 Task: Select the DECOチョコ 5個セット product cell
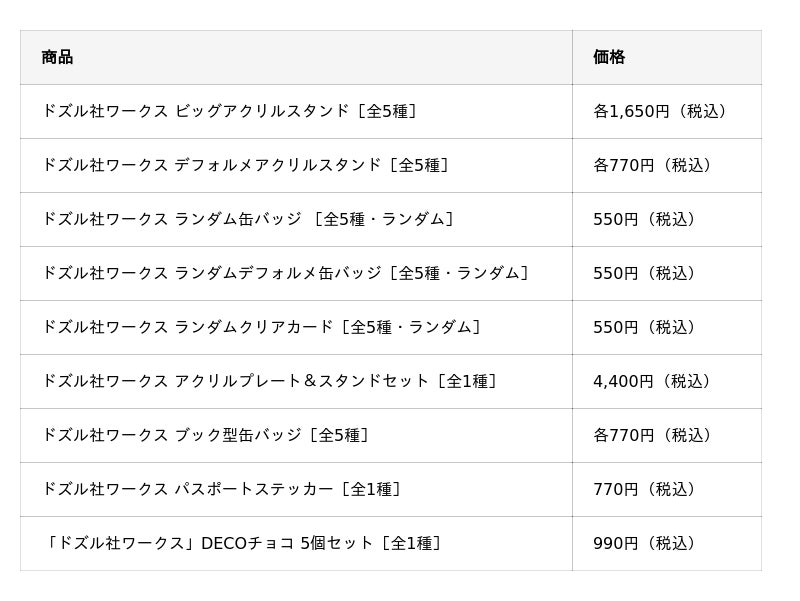pyautogui.click(x=241, y=543)
